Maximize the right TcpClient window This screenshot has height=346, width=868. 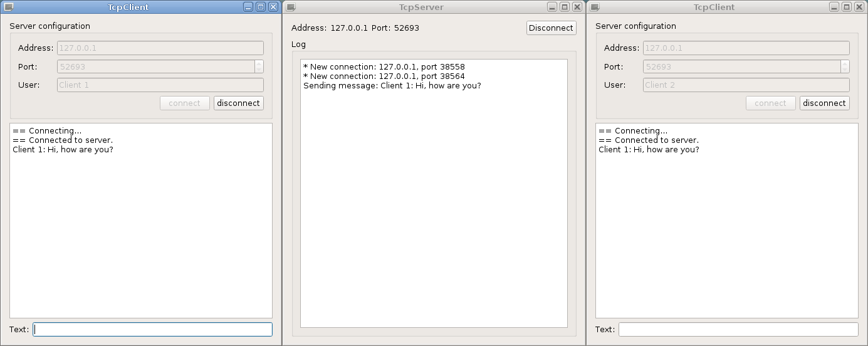click(x=846, y=7)
